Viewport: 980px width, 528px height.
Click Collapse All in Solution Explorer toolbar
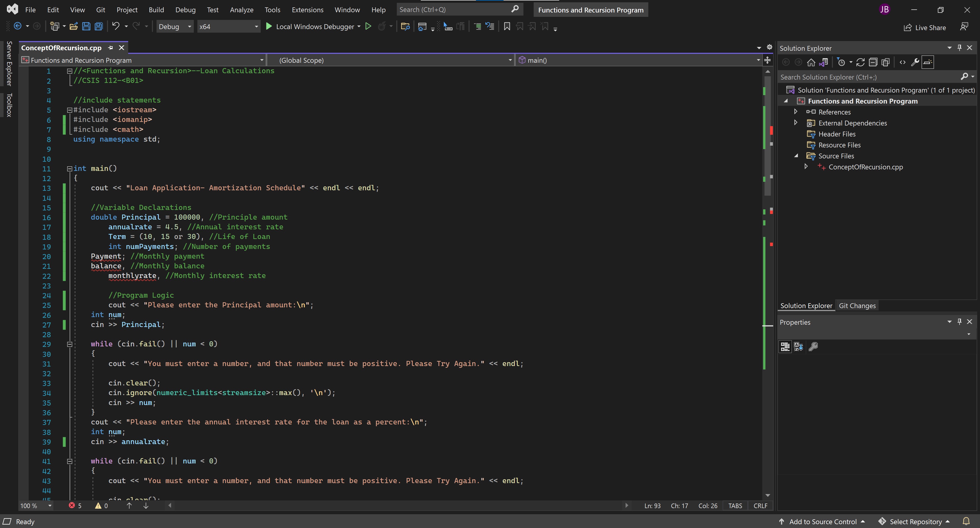873,62
